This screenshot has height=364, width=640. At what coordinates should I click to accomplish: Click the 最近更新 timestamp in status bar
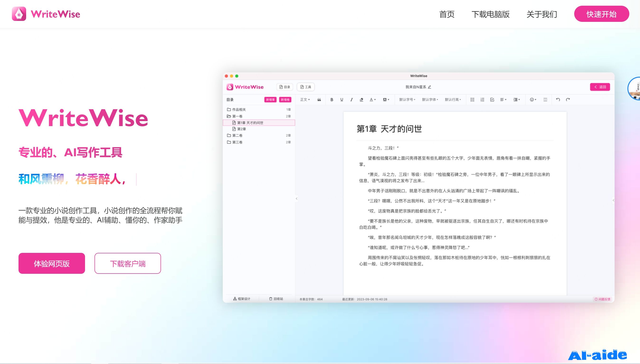click(x=365, y=299)
